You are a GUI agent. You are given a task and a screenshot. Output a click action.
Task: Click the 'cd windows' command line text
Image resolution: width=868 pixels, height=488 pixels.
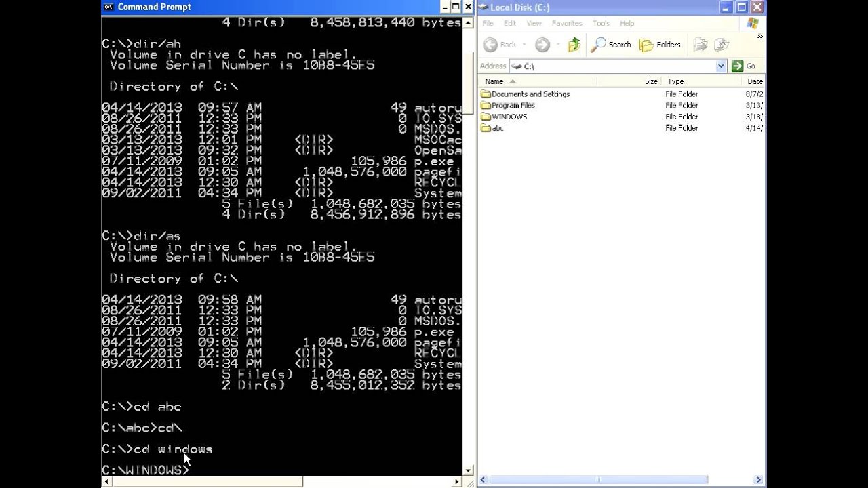[x=173, y=449]
